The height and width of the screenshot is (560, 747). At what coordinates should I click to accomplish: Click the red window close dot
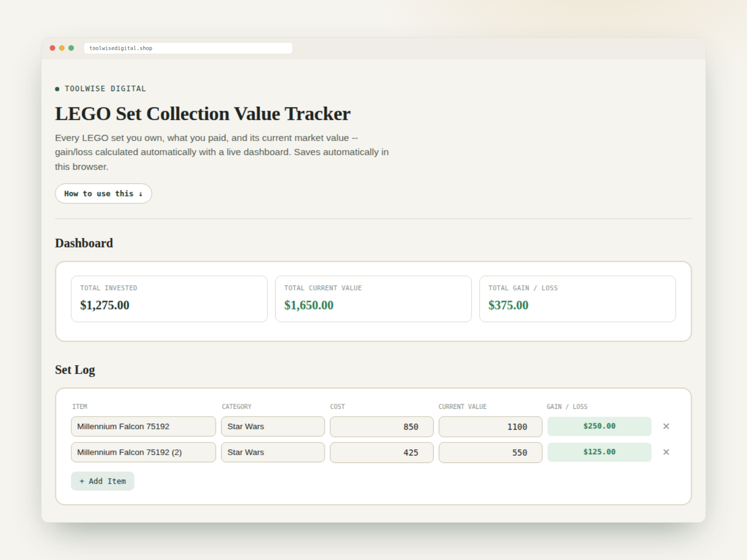pyautogui.click(x=53, y=48)
